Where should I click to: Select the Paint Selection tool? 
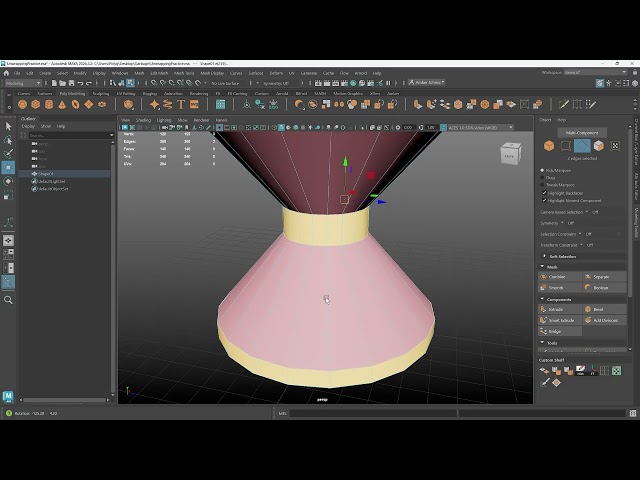[x=8, y=153]
